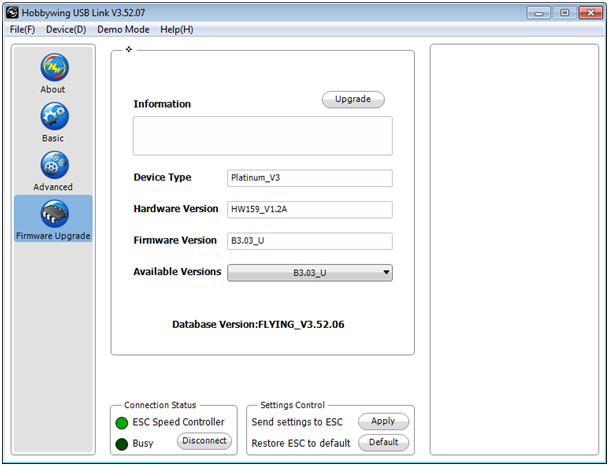This screenshot has height=466, width=609.
Task: Open the About section icon
Action: [x=53, y=68]
